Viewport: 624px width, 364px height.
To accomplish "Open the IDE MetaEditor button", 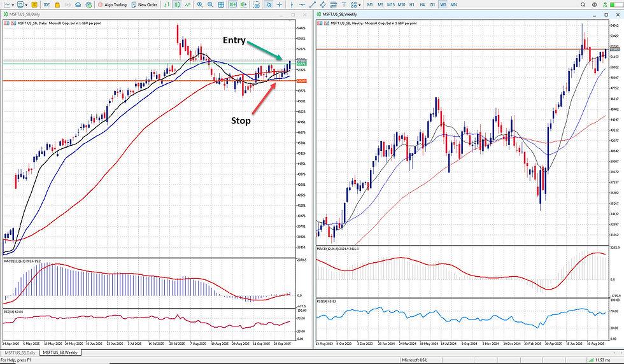I will click(x=46, y=5).
